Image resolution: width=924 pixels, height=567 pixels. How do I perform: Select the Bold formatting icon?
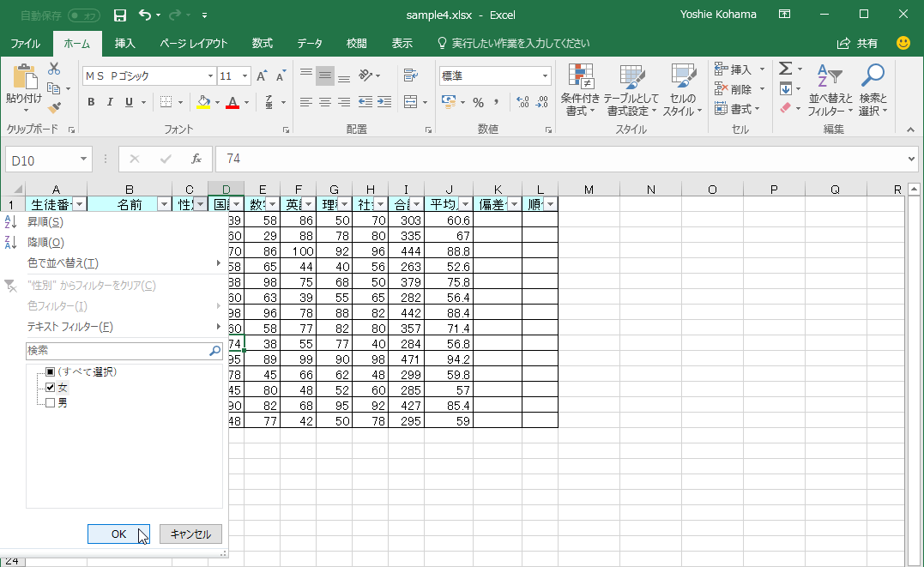(x=90, y=101)
